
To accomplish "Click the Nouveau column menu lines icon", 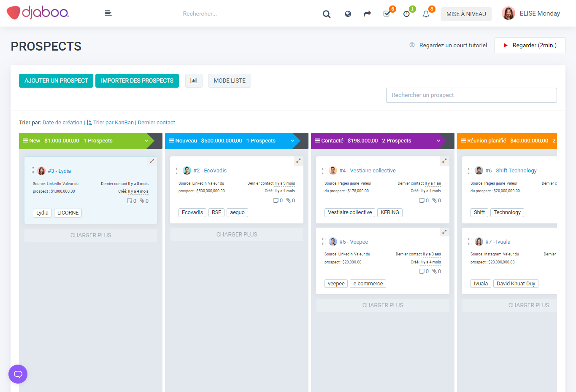I will point(172,141).
